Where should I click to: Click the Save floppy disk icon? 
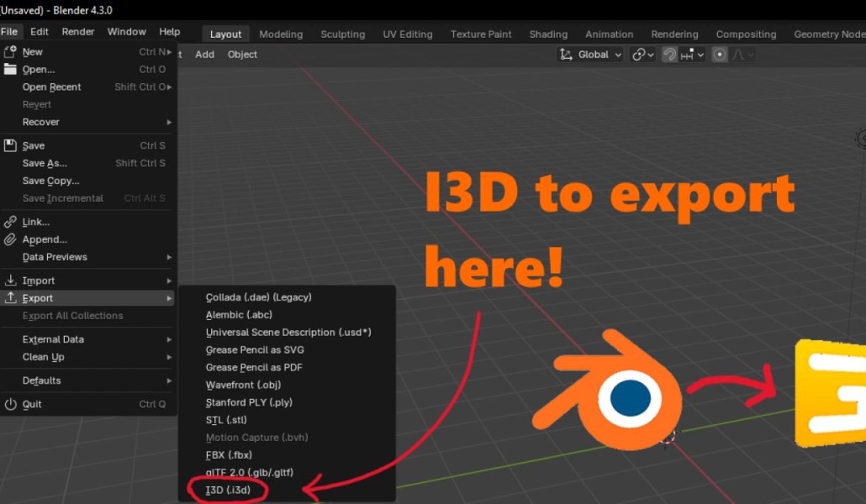click(x=10, y=145)
